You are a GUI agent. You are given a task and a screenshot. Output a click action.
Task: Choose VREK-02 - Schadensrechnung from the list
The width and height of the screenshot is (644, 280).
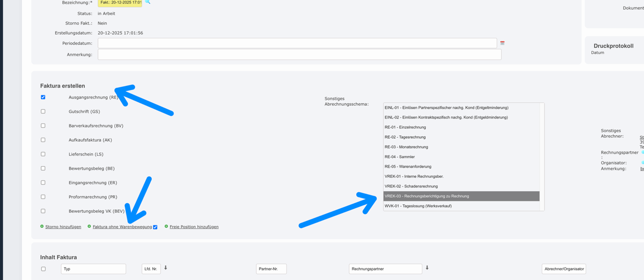tap(411, 186)
